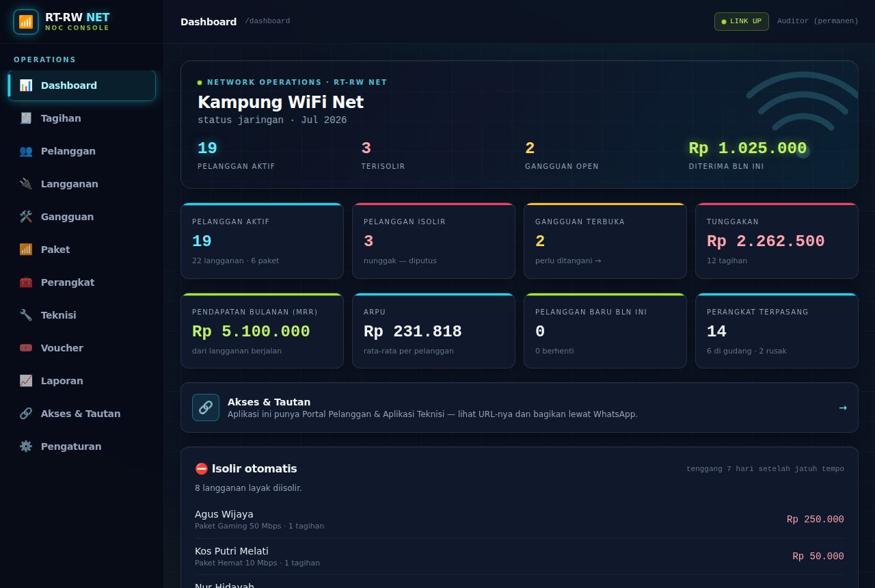
Task: Click 'tenggang 7 hari setelah jatuh tempo' note
Action: [x=765, y=469]
